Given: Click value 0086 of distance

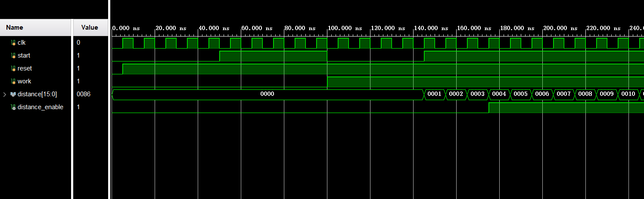Looking at the screenshot, I should tap(84, 94).
